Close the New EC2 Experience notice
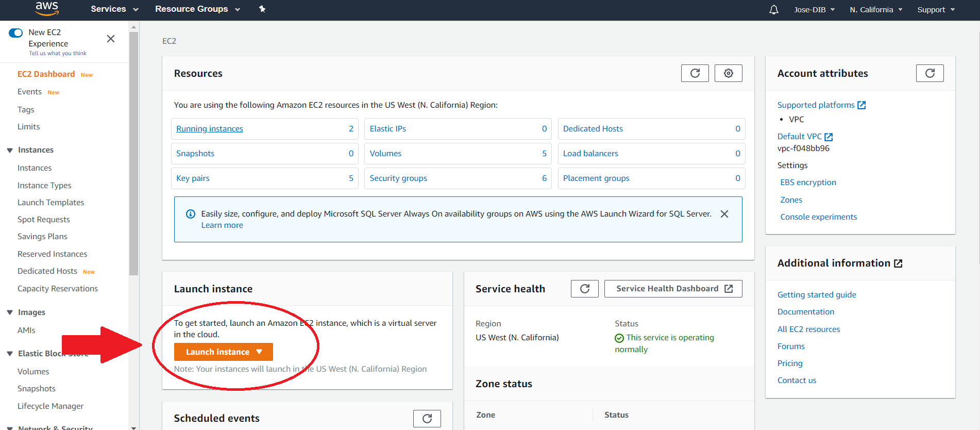 coord(111,39)
